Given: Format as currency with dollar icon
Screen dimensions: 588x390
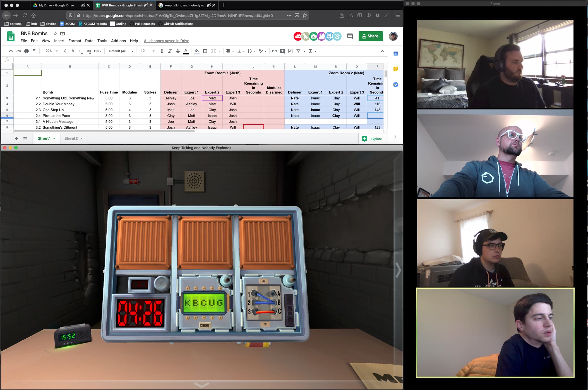Looking at the screenshot, I should point(65,51).
